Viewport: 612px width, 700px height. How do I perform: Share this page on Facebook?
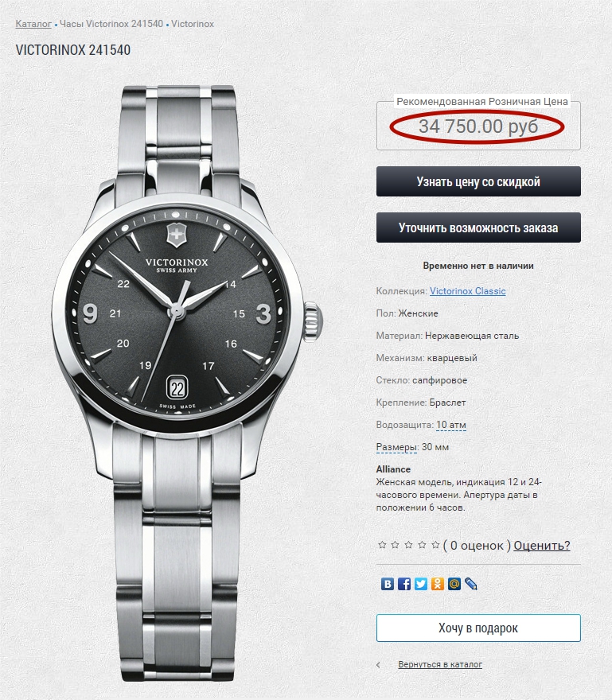point(403,584)
